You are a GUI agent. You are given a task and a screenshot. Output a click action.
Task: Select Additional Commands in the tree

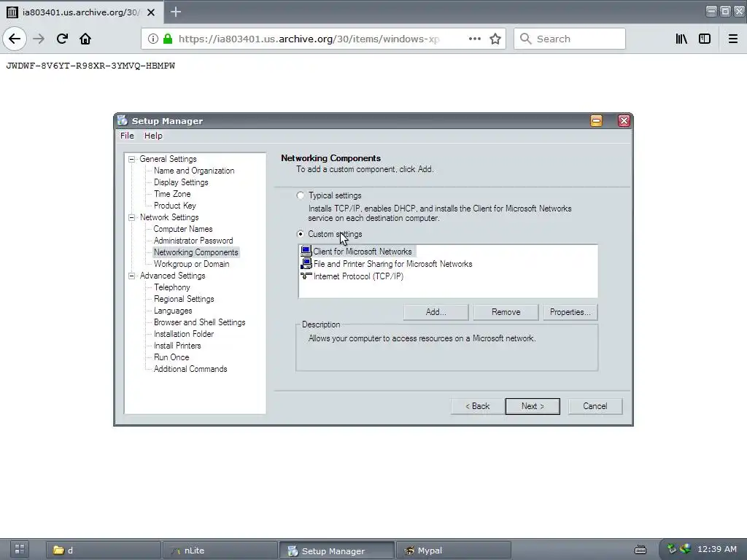[190, 369]
